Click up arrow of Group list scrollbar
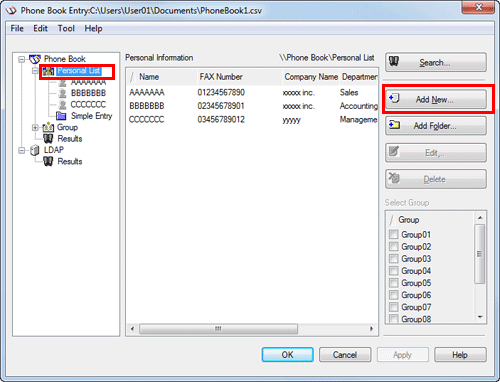Viewport: 500px width, 382px height. tap(480, 218)
